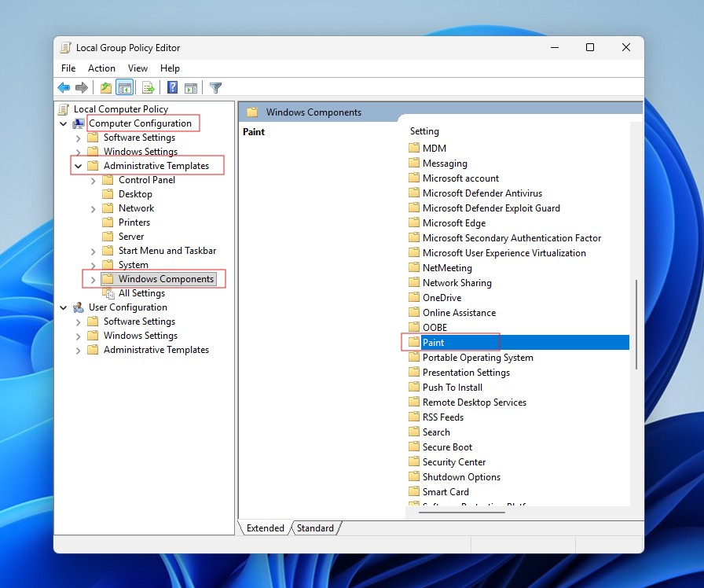Viewport: 704px width, 588px height.
Task: Hide the console tree via toolbar icon
Action: pyautogui.click(x=123, y=87)
